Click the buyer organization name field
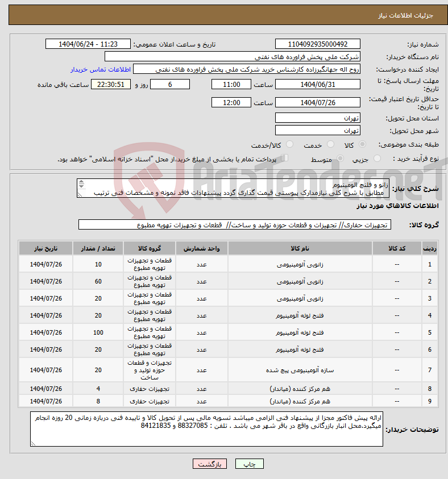The height and width of the screenshot is (479, 448). pyautogui.click(x=233, y=56)
